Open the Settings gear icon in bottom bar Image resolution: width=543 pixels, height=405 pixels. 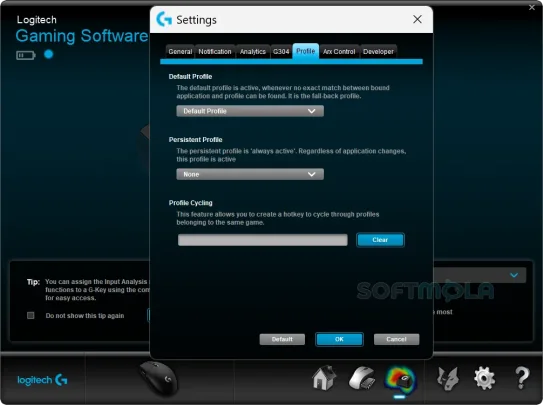(x=484, y=378)
